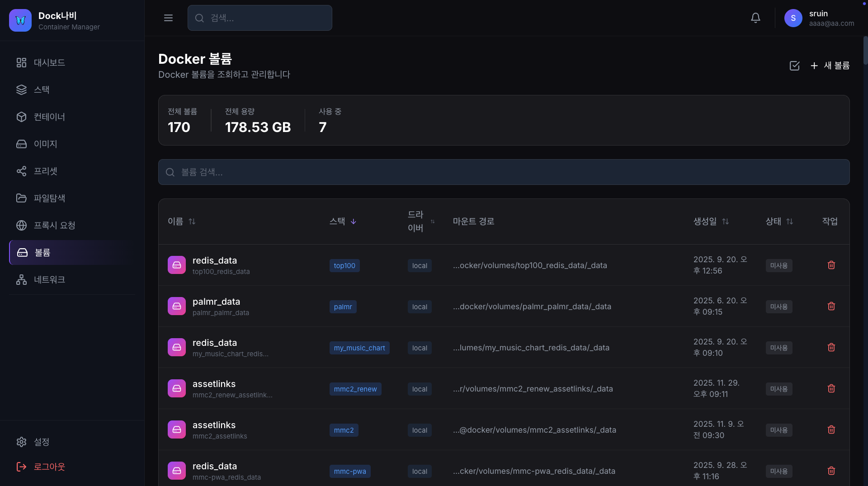Open the 스택 section
The image size is (868, 486).
[42, 90]
